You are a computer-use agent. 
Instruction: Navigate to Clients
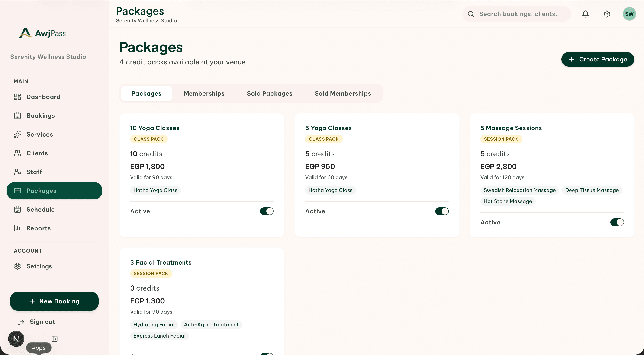tap(54, 153)
